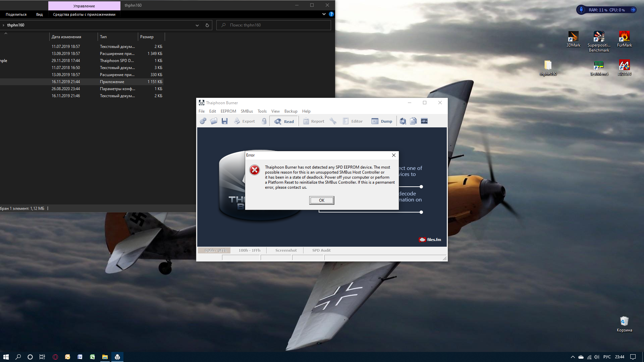Image resolution: width=644 pixels, height=362 pixels.
Task: Click the gears settings toolbar icon
Action: 203,121
